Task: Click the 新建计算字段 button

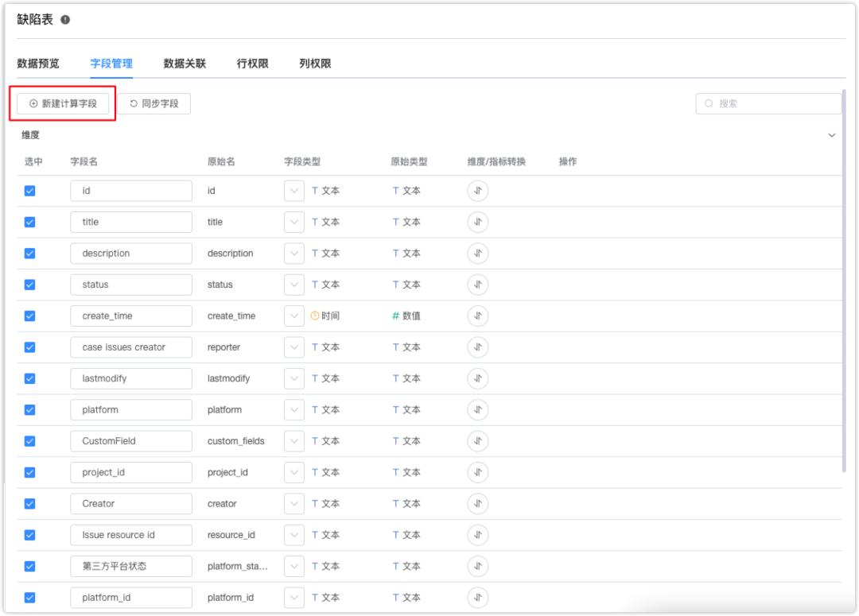Action: (x=64, y=103)
